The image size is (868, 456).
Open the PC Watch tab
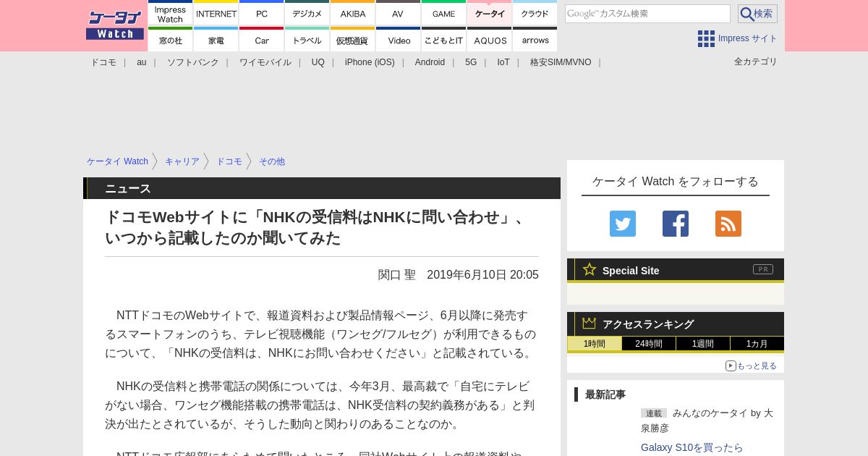tap(262, 14)
